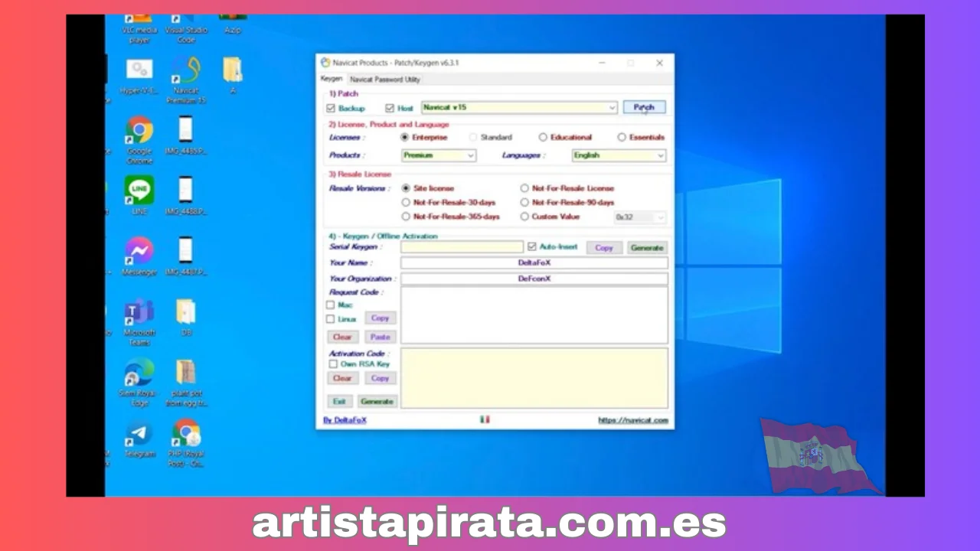This screenshot has height=551, width=980.
Task: Open the folder named A on desktop
Action: 233,76
